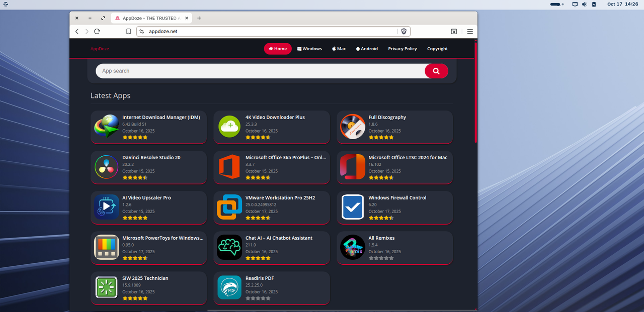Open the Readiris PDF icon
This screenshot has width=644, height=312.
[x=229, y=287]
